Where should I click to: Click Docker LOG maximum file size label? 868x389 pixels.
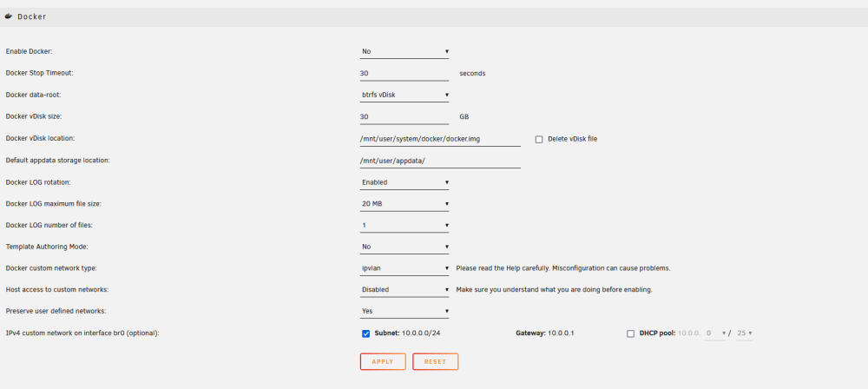[x=54, y=204]
